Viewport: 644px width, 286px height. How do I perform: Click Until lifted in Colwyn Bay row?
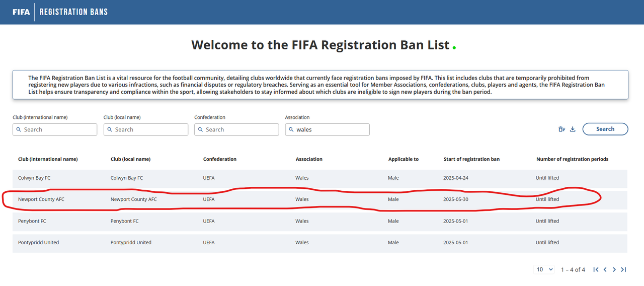(x=547, y=178)
